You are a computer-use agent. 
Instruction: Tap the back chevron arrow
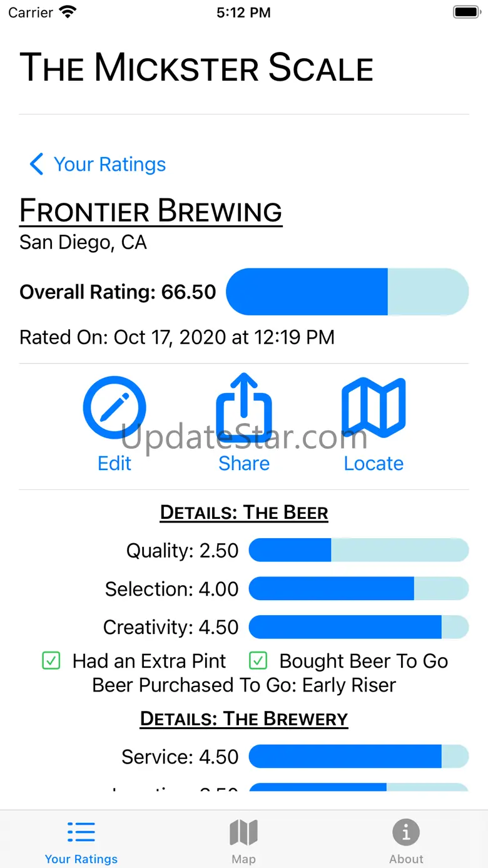pos(36,165)
